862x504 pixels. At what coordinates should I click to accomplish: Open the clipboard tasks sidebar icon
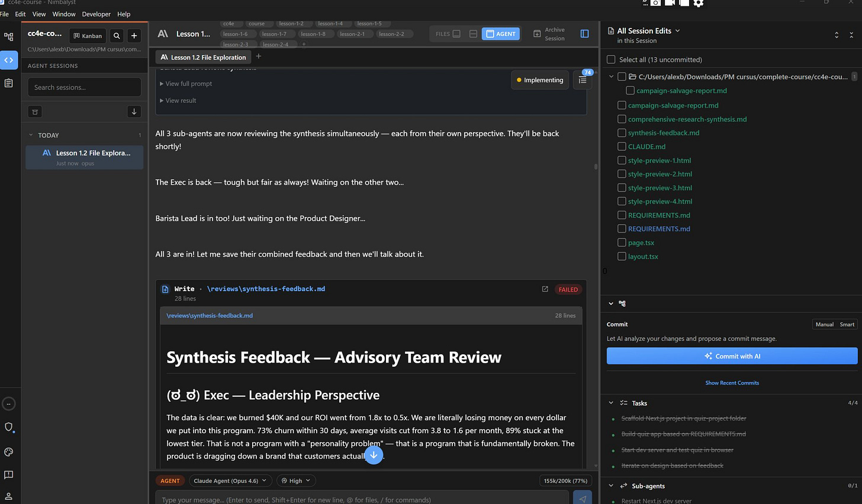tap(8, 83)
